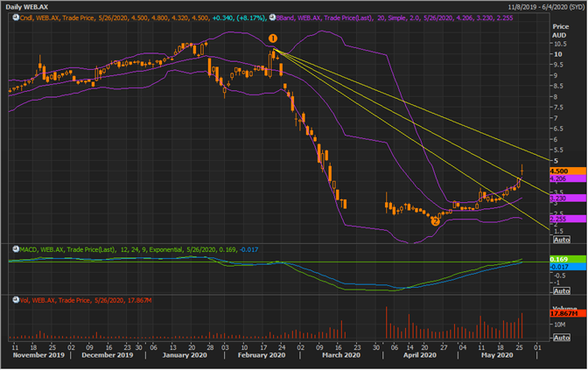Click the icon beside the Cndl legend

click(x=16, y=17)
